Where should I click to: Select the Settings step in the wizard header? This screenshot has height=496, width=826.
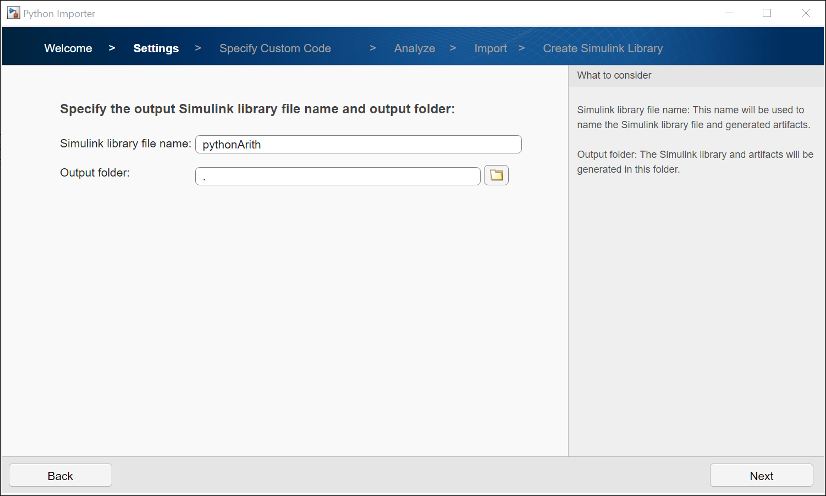(x=156, y=48)
